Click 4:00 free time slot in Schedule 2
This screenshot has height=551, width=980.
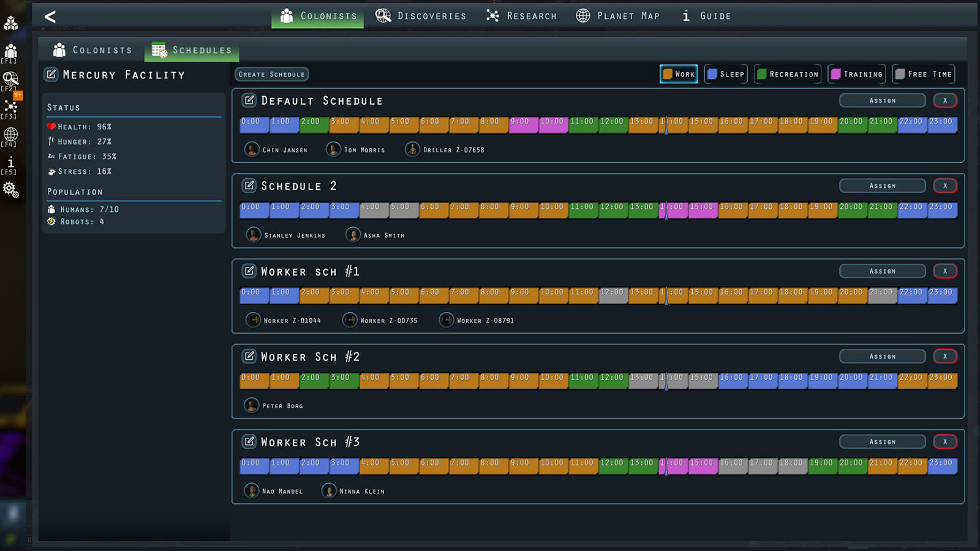[374, 209]
